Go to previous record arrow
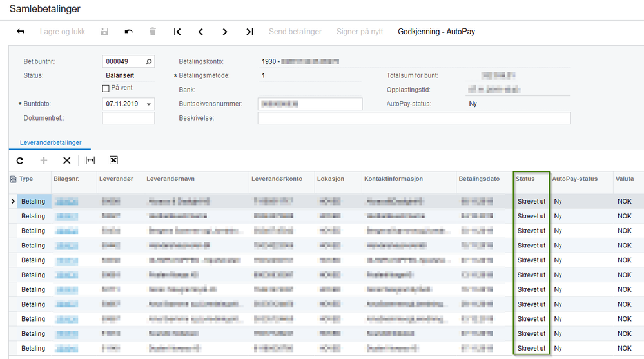The image size is (644, 359). tap(201, 32)
